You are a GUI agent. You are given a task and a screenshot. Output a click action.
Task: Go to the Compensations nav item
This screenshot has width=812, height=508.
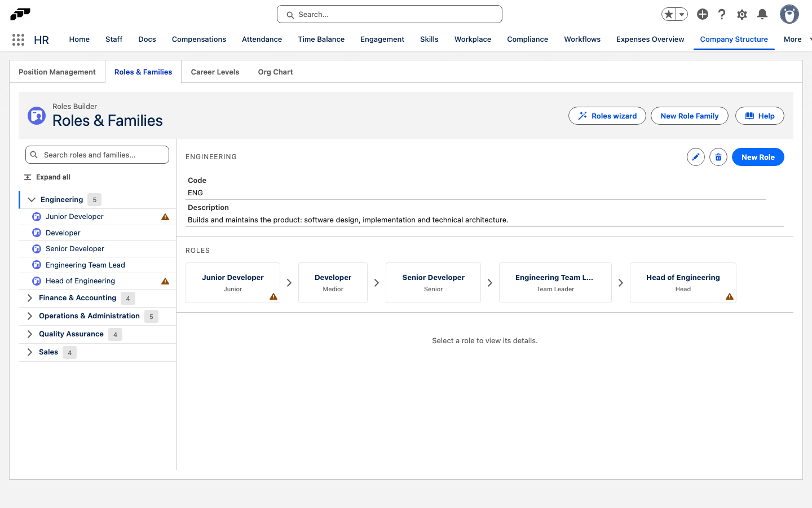(199, 40)
